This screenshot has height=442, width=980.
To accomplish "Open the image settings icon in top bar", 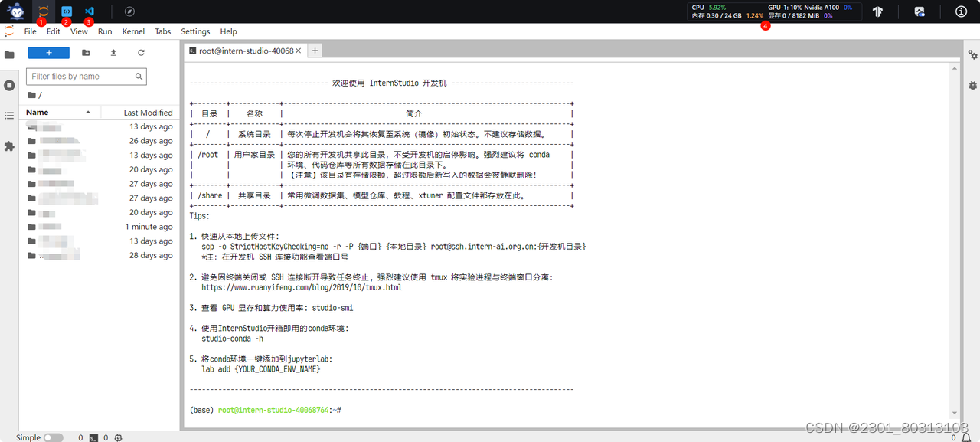I will [x=920, y=11].
